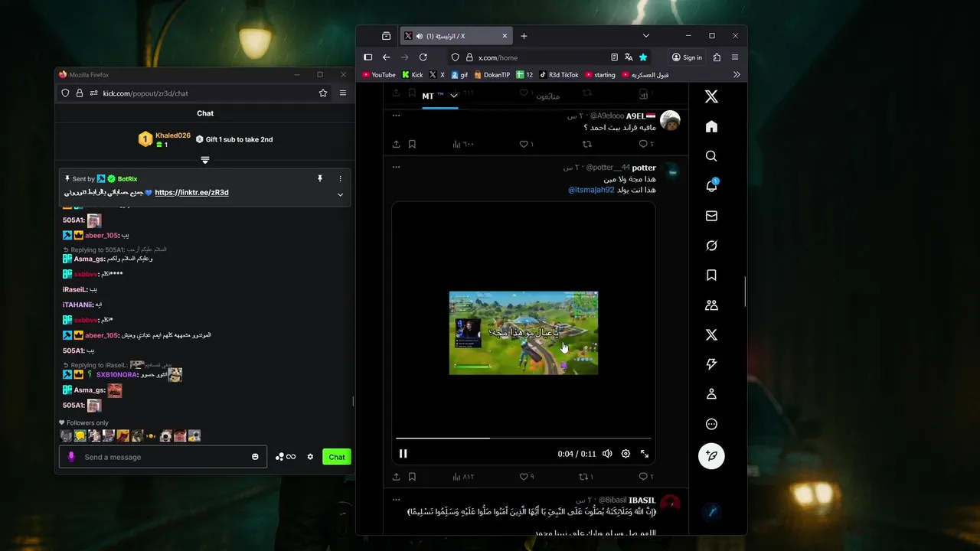Select the X home browser tab
This screenshot has width=980, height=551.
pos(456,36)
